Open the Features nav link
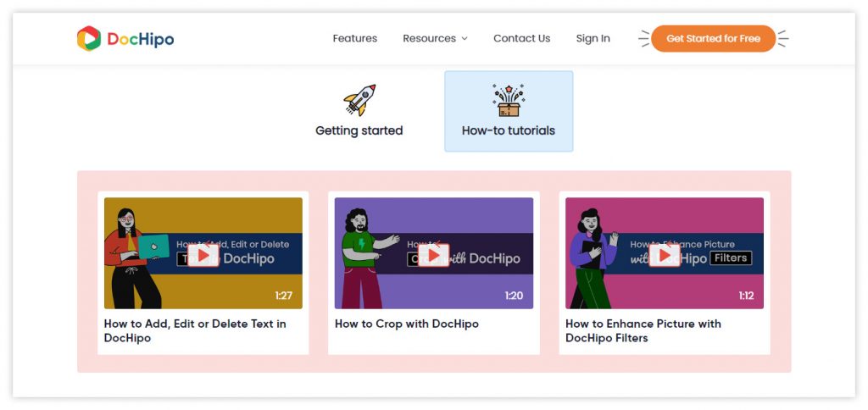Image resolution: width=868 pixels, height=410 pixels. [355, 39]
